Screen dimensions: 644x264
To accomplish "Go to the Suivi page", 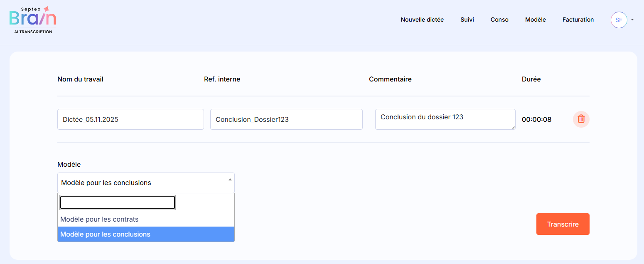I will [467, 20].
